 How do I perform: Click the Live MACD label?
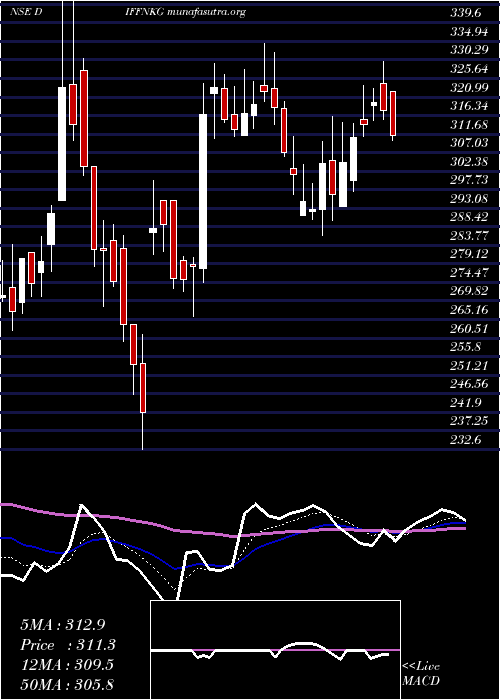pyautogui.click(x=421, y=674)
